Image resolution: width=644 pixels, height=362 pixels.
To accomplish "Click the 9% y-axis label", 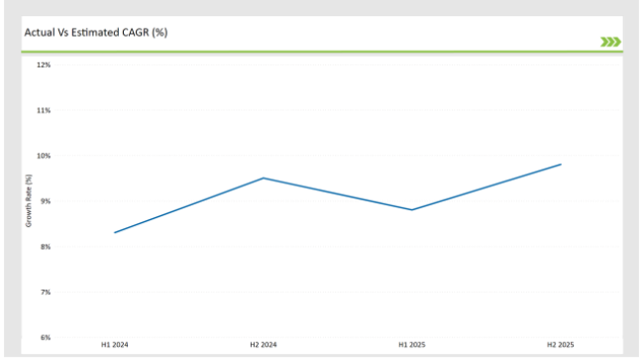I will [46, 201].
